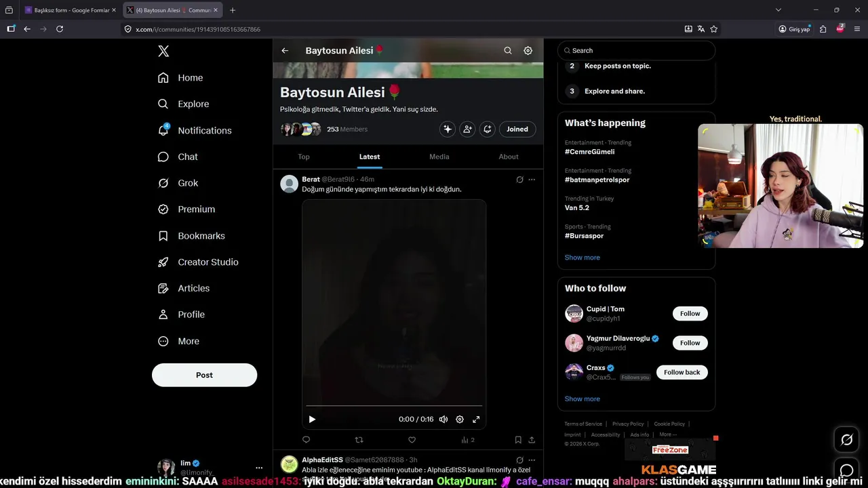Share Berat's post
This screenshot has height=488, width=868.
tap(532, 440)
